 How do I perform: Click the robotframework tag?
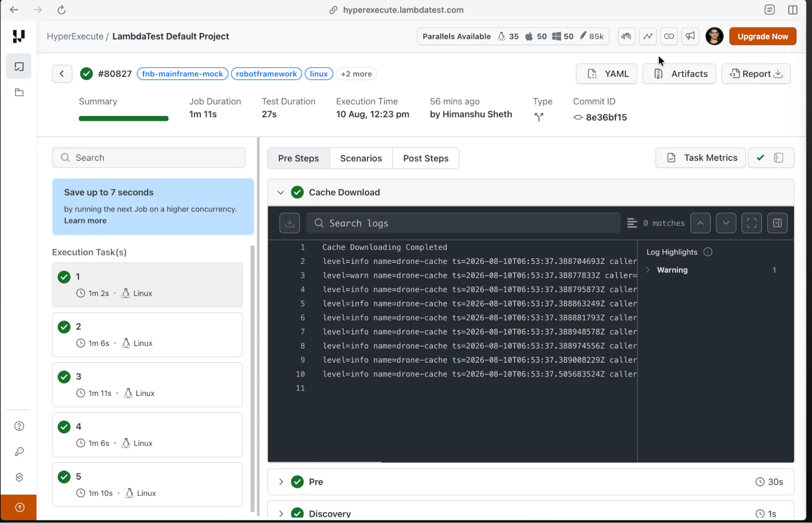pos(266,73)
